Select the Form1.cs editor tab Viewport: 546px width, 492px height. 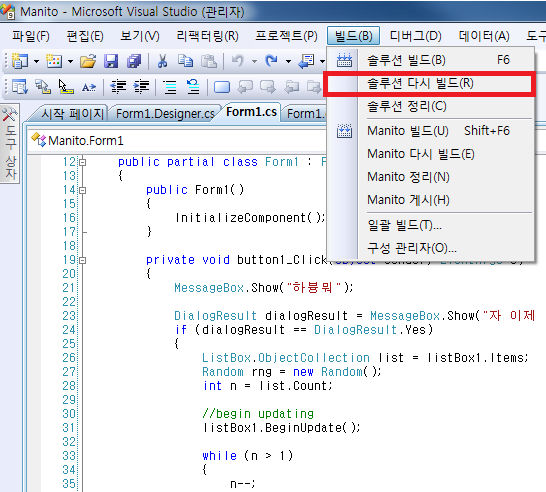251,112
